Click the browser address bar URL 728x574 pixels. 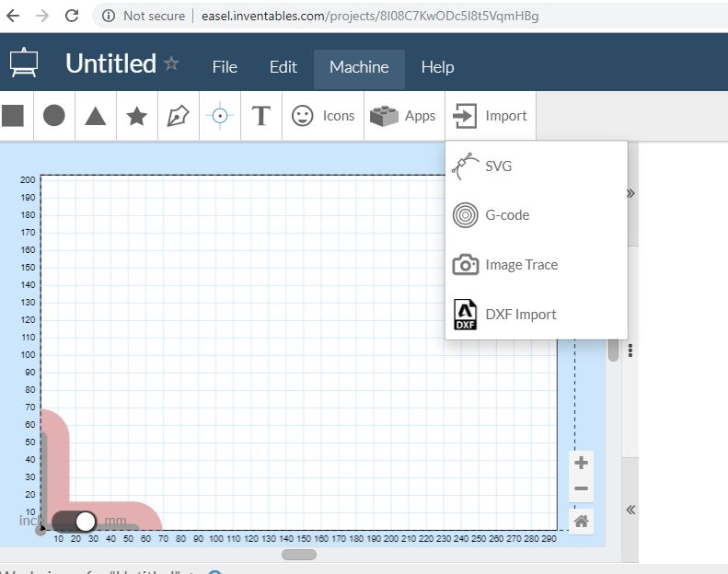coord(370,17)
